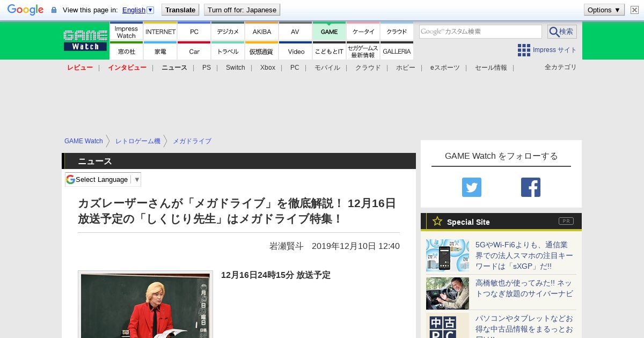Go to PC category in the menu
The width and height of the screenshot is (644, 338).
[x=295, y=68]
